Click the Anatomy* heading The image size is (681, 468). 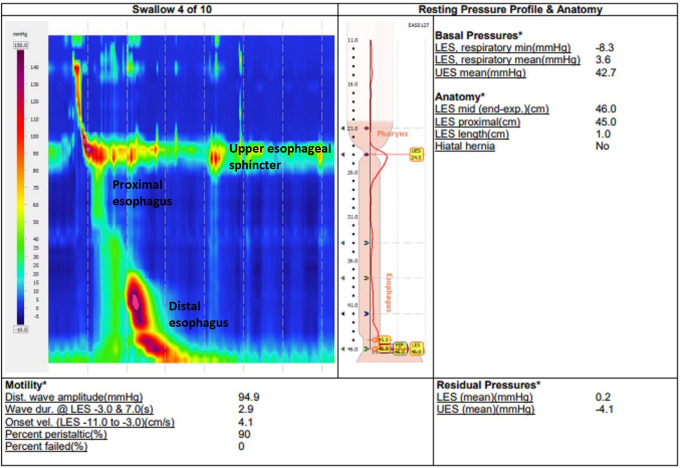tap(460, 96)
